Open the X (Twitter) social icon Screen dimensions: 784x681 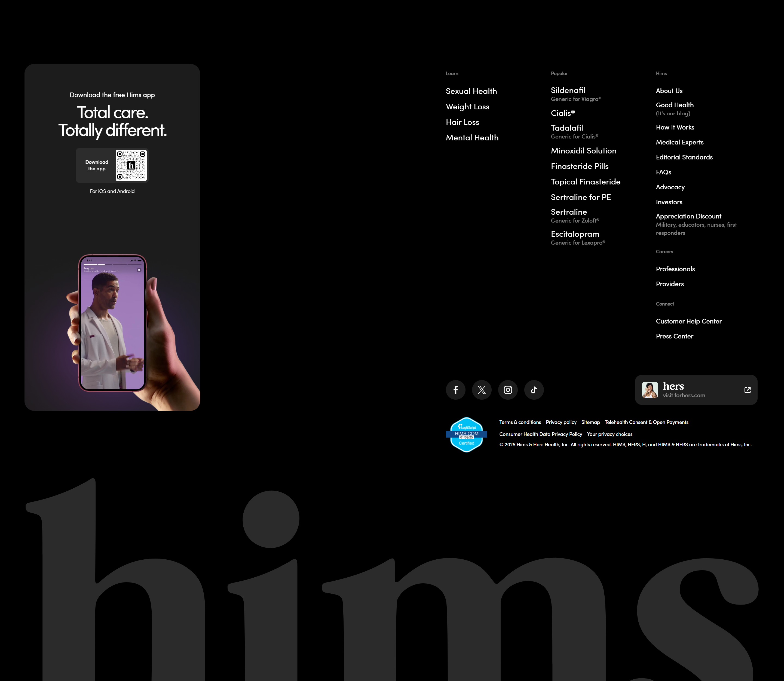pyautogui.click(x=482, y=390)
